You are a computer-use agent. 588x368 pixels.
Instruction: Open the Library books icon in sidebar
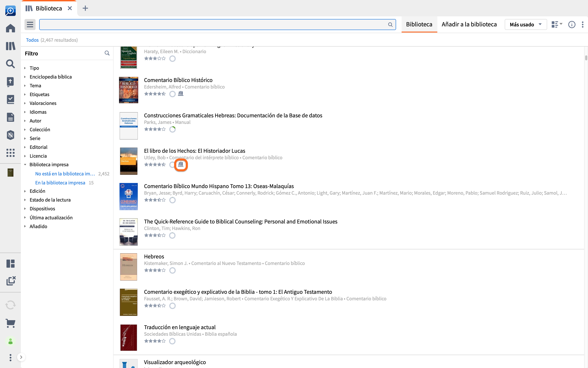pyautogui.click(x=10, y=46)
